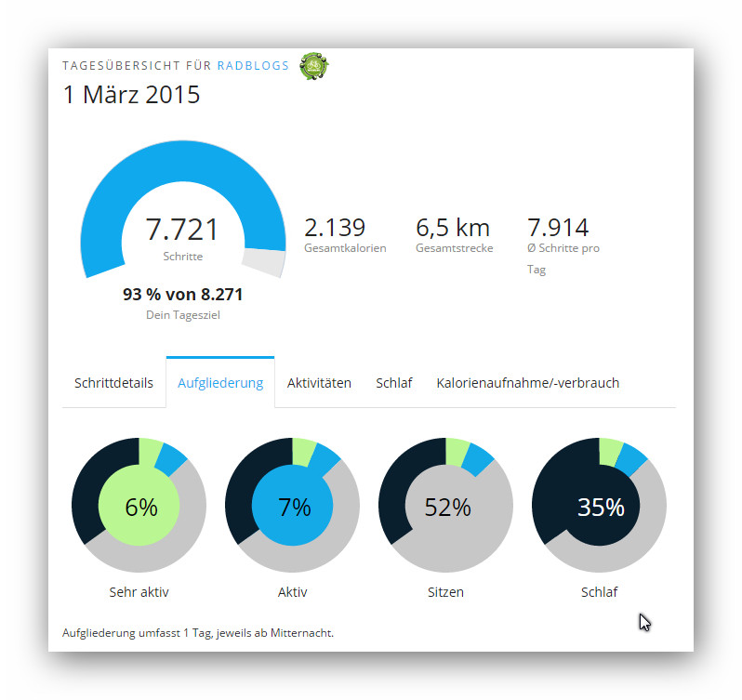Click the grey unfilled end of steps gauge

[x=264, y=262]
